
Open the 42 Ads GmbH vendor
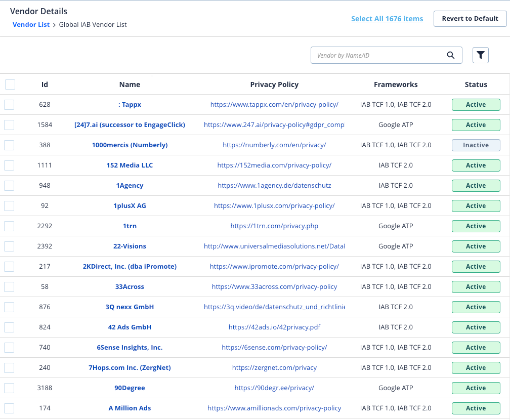[x=130, y=327]
